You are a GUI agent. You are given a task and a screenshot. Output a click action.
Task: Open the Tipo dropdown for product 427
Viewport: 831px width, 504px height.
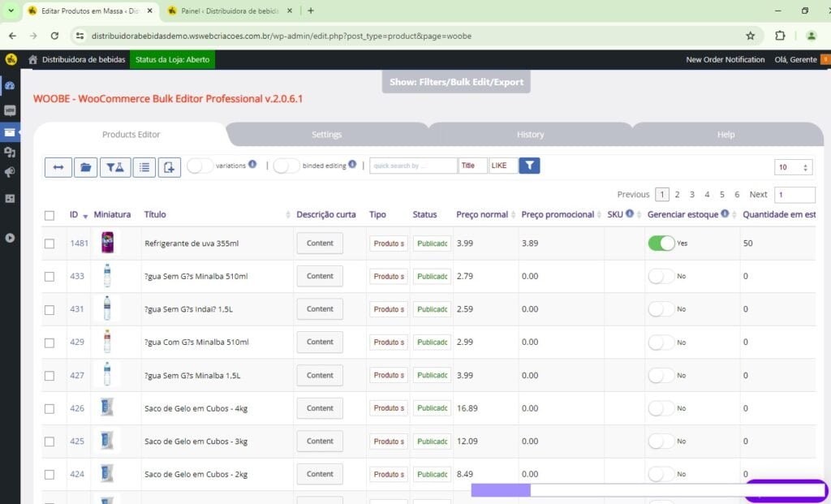click(x=389, y=376)
